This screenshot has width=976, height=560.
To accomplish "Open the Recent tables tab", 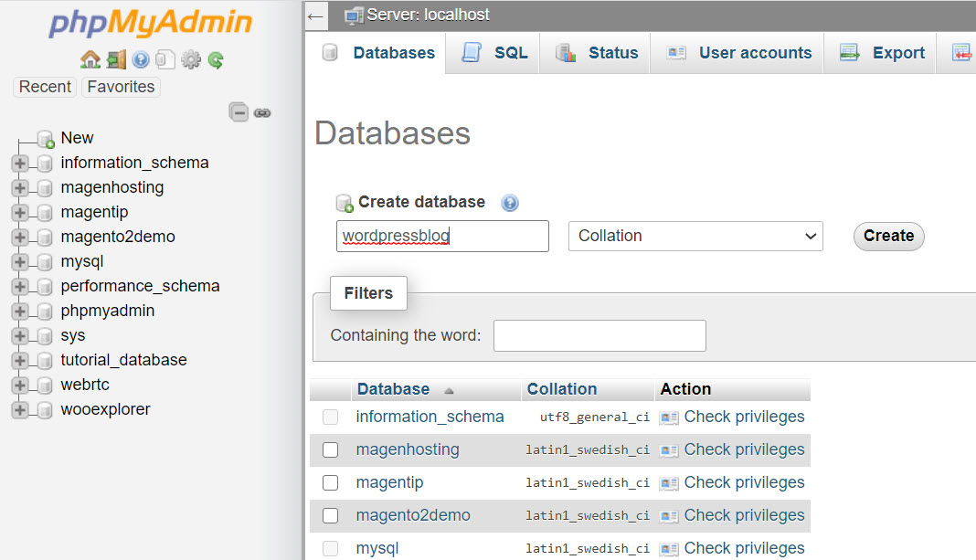I will pyautogui.click(x=45, y=87).
